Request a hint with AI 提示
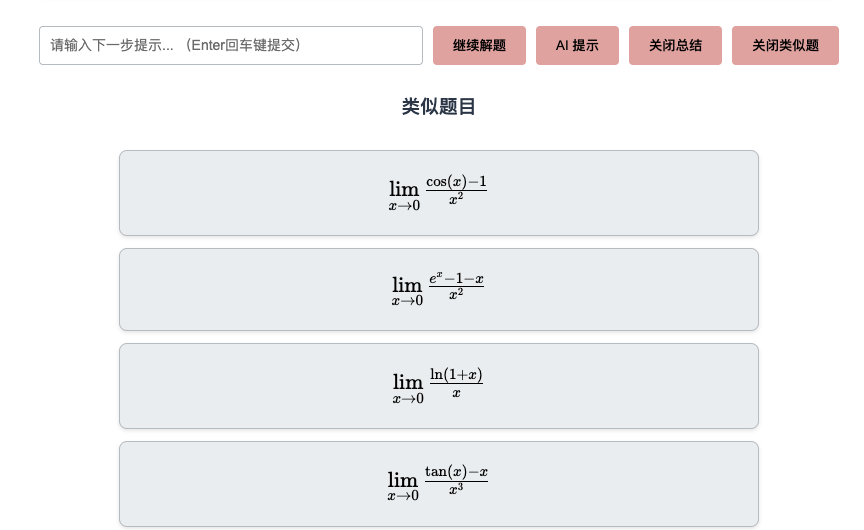864x530 pixels. [577, 45]
